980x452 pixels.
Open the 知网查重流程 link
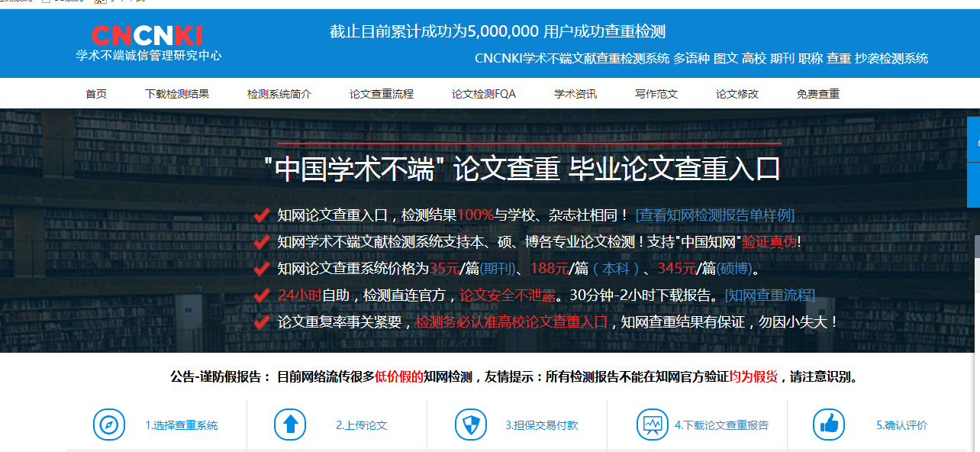click(769, 295)
